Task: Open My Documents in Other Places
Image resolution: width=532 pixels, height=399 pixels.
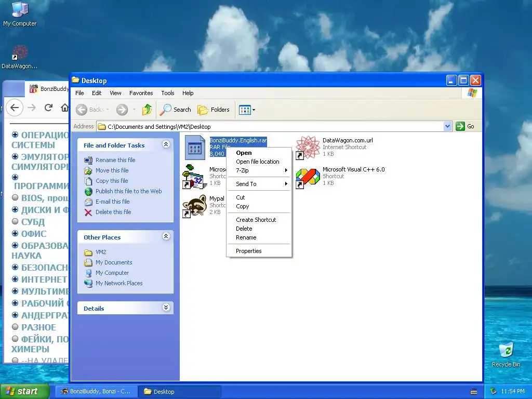Action: tap(114, 262)
